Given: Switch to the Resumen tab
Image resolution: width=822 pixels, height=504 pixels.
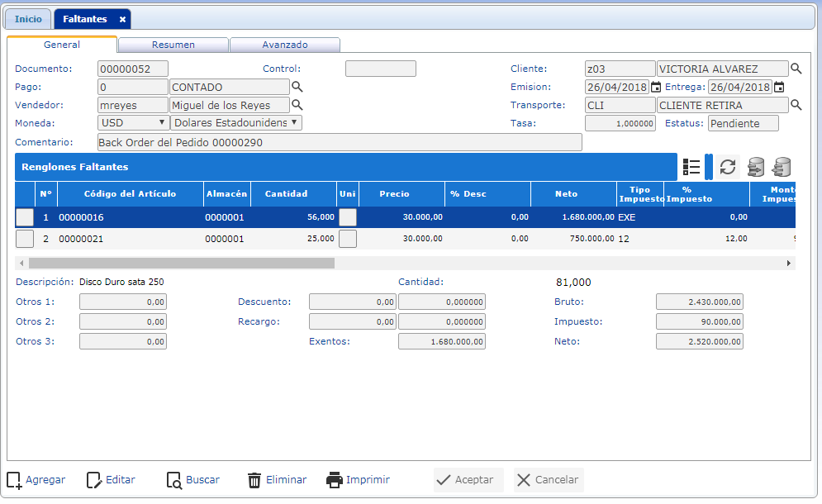Looking at the screenshot, I should point(173,45).
